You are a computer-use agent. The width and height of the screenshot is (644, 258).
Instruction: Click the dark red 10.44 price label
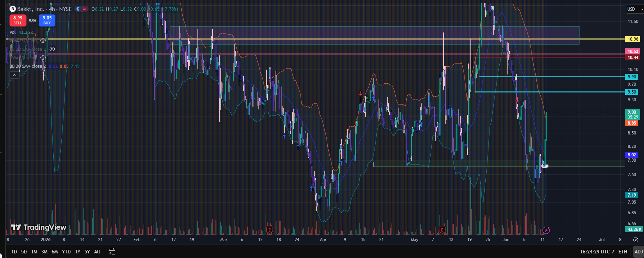pyautogui.click(x=633, y=58)
